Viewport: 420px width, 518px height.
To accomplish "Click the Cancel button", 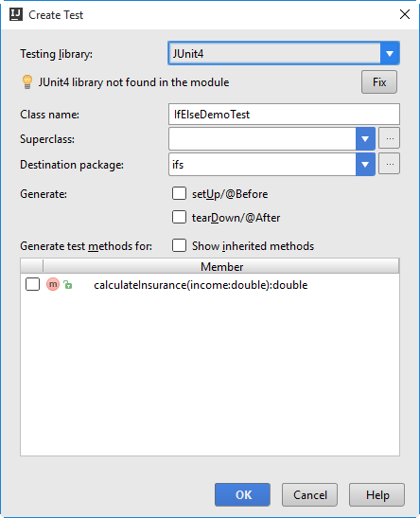I will point(310,495).
